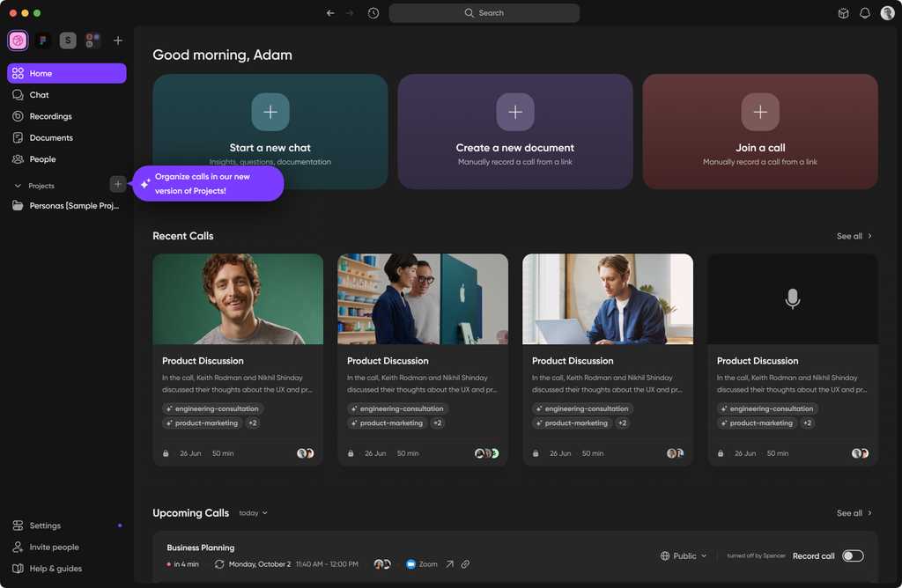Toggle the Record call switch
The width and height of the screenshot is (902, 588).
pos(853,555)
